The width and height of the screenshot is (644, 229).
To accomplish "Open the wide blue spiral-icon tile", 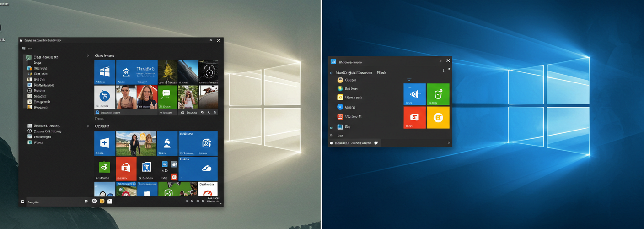I will coord(198,143).
